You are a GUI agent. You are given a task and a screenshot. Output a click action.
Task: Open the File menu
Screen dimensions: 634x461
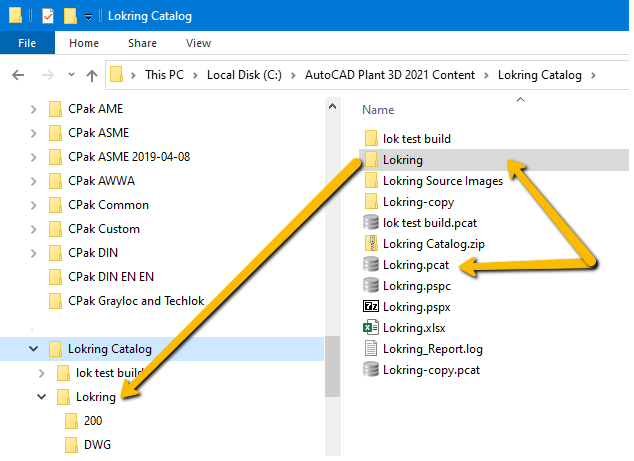[x=27, y=43]
